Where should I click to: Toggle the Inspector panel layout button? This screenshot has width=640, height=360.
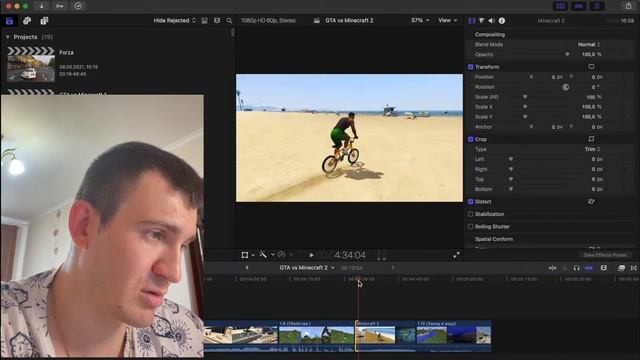(596, 6)
